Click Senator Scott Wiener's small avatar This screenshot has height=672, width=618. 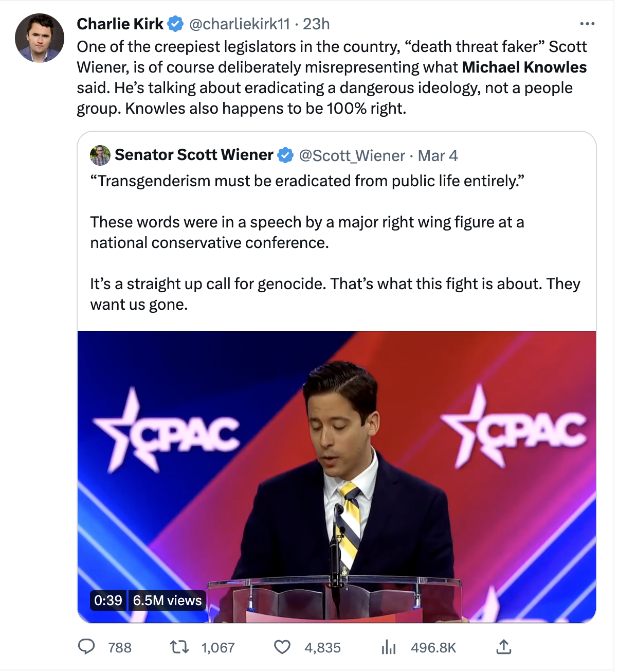coord(100,155)
